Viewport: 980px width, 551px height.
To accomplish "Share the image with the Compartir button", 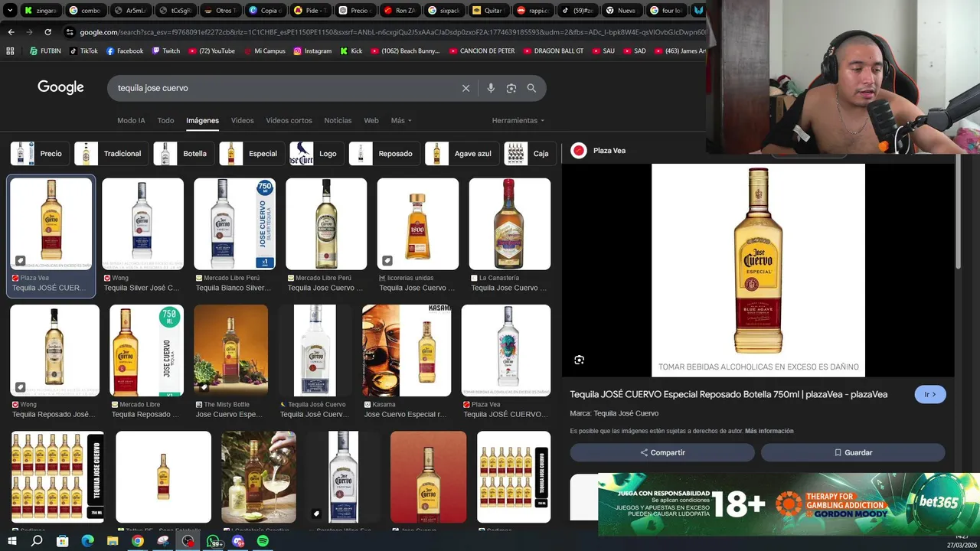I will (x=662, y=452).
